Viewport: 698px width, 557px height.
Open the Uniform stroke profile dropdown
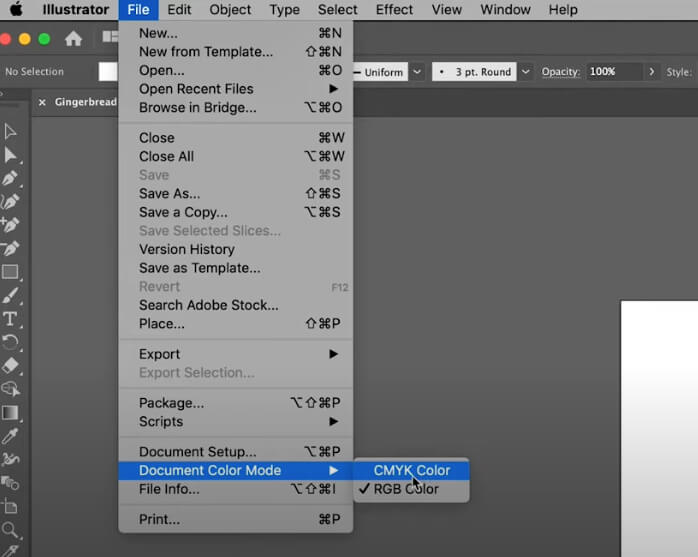pos(417,72)
